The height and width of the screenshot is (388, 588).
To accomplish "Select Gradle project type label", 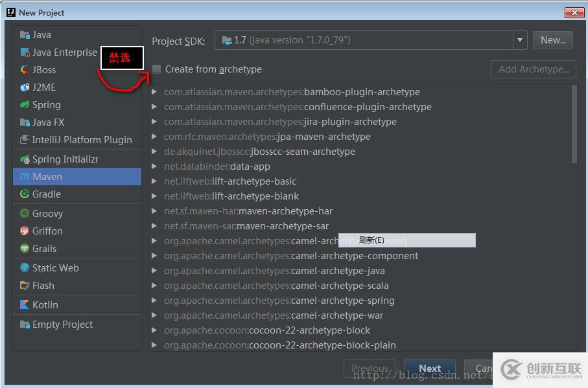I will click(x=47, y=194).
